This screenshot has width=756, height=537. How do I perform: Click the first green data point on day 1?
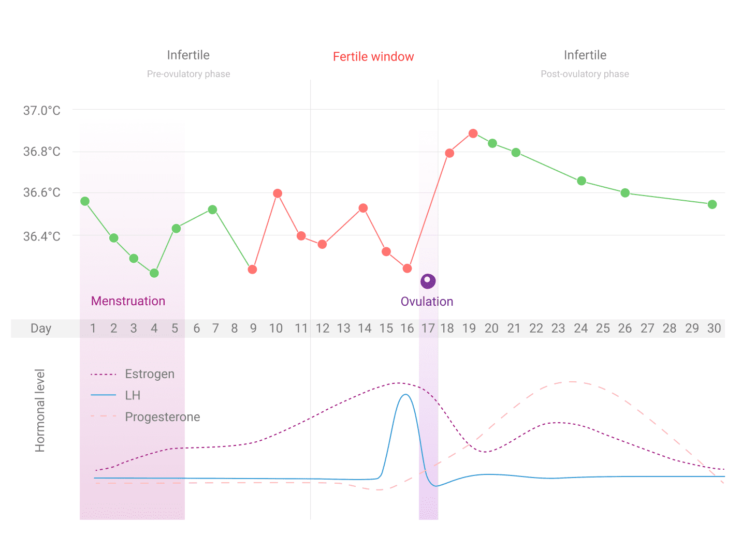85,201
